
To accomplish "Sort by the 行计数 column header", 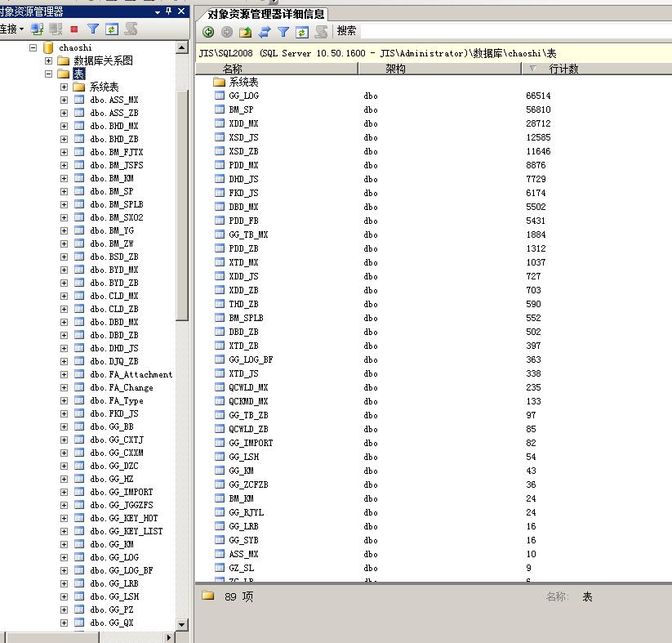I will [597, 69].
